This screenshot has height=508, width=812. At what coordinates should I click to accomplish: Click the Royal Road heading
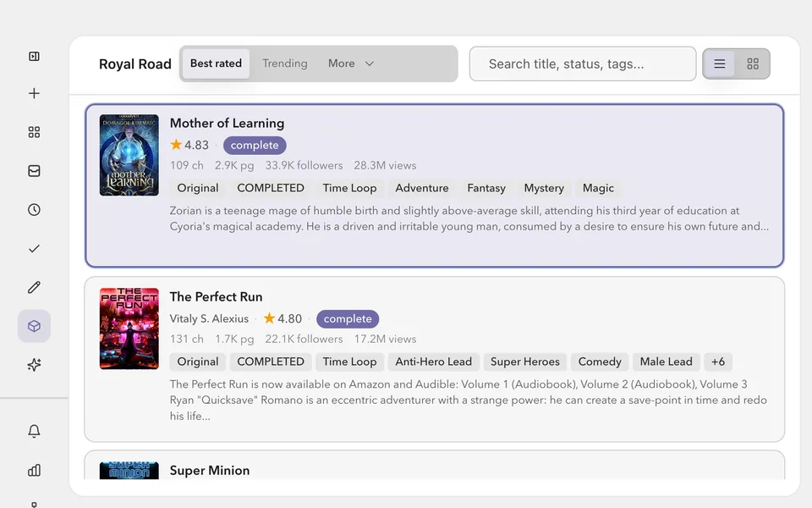135,64
